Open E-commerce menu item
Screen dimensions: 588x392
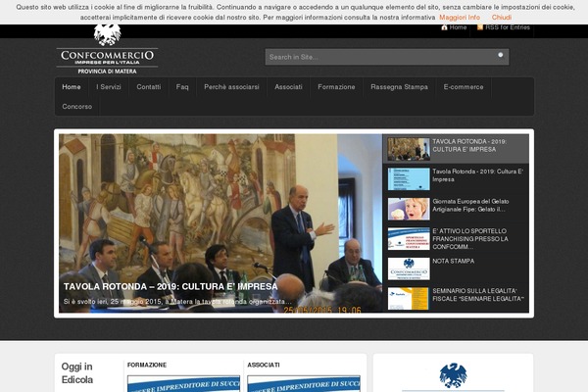click(x=464, y=87)
